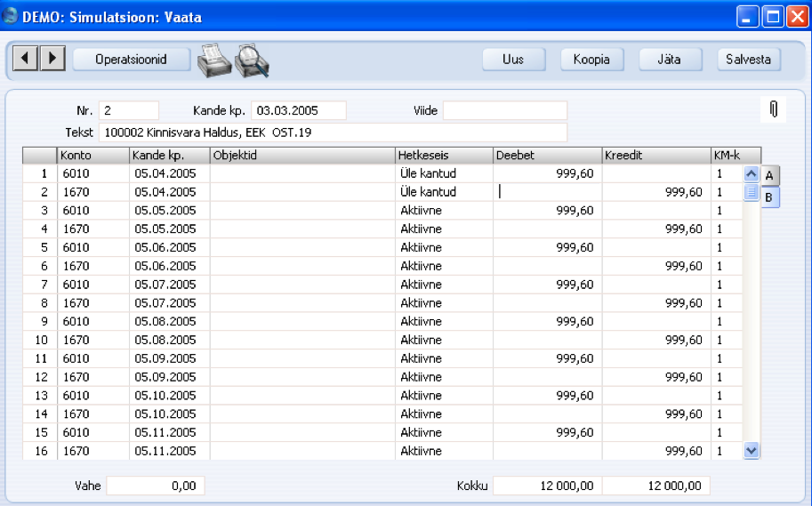This screenshot has width=812, height=506.
Task: Click the Tekst field with Kinnisvara Haldus
Action: [333, 133]
